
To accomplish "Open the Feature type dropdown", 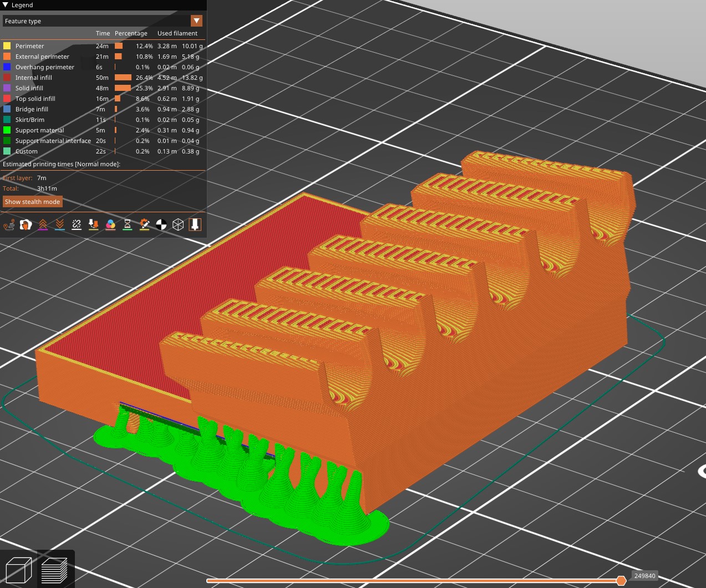I will click(196, 21).
